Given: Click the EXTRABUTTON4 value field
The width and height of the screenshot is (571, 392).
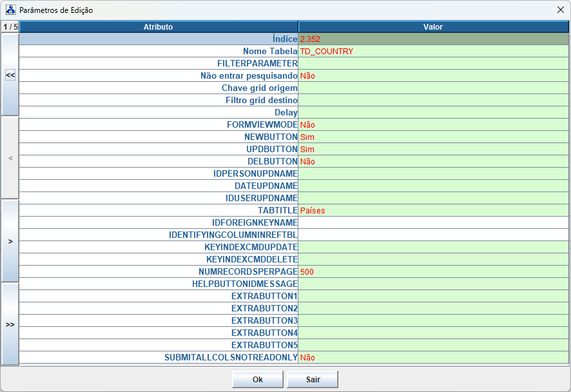Looking at the screenshot, I should pos(433,333).
